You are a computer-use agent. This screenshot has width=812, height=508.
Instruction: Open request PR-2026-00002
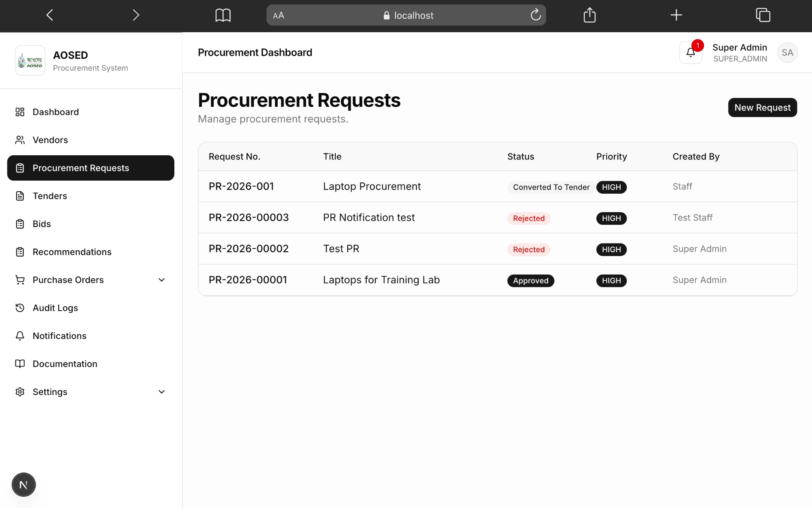249,249
